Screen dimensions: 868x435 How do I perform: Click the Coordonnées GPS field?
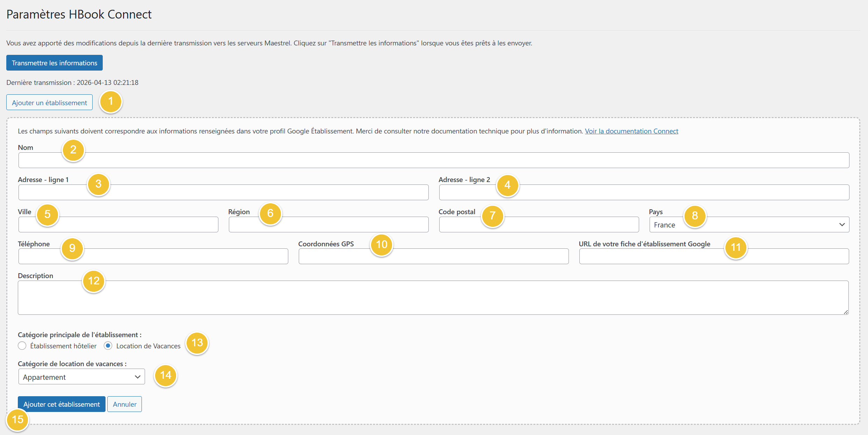click(x=434, y=256)
